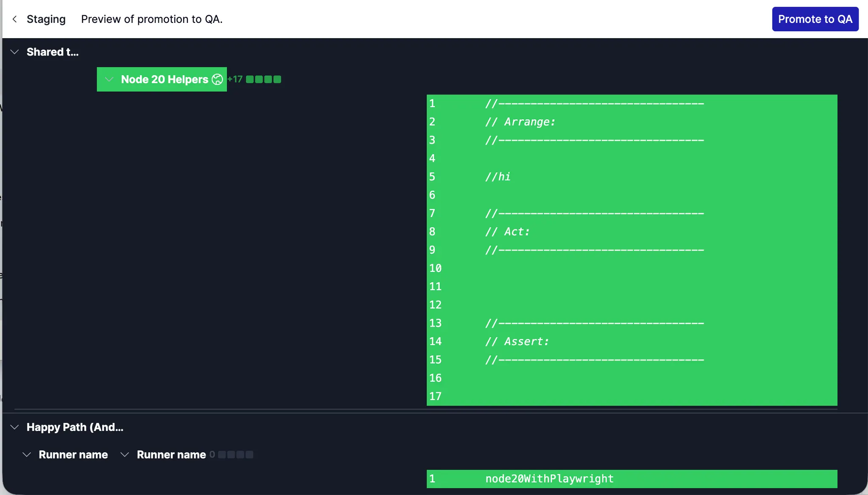Click the green diff squares beside +17

pyautogui.click(x=263, y=79)
